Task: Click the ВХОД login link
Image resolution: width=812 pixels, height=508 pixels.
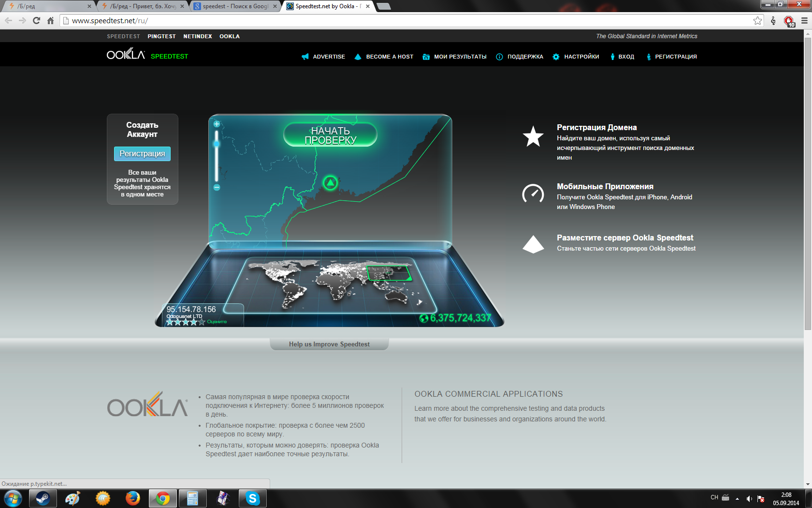Action: [626, 57]
